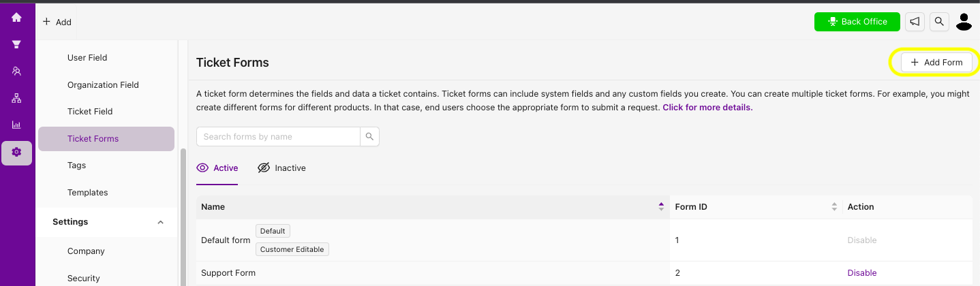Open the Back Office button
Screen dimensions: 980x286
pyautogui.click(x=857, y=22)
